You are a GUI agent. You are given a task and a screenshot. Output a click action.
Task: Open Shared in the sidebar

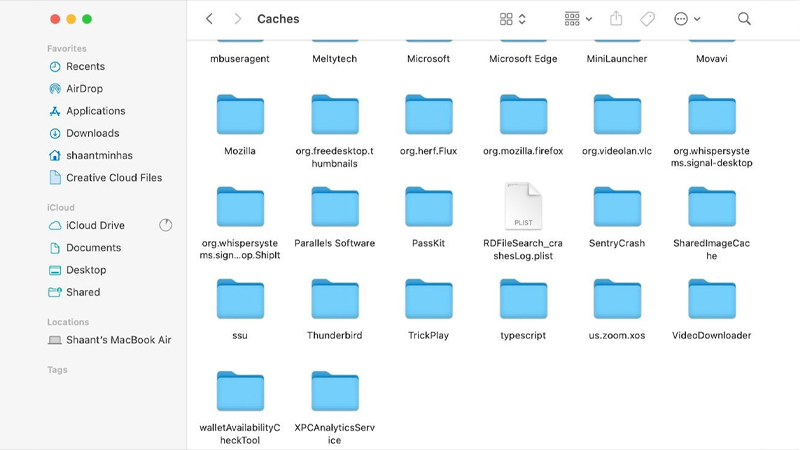(x=74, y=292)
